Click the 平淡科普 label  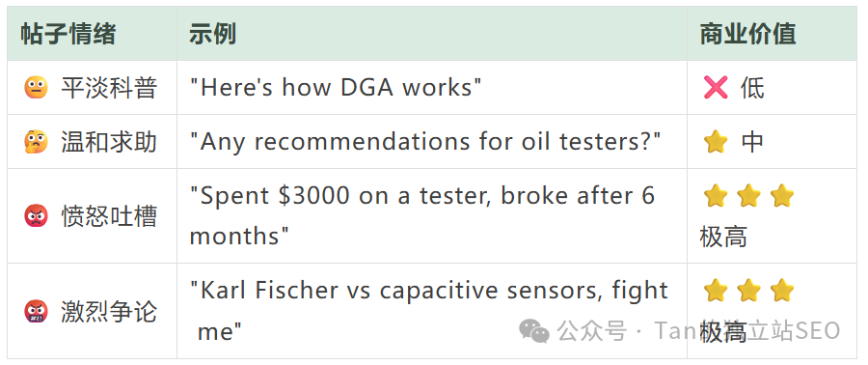(x=109, y=88)
